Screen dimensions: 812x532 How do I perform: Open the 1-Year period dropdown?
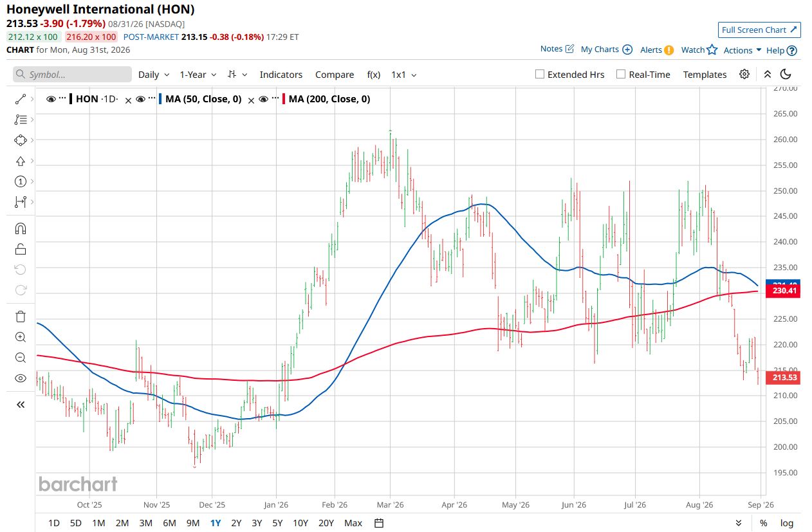pos(198,75)
